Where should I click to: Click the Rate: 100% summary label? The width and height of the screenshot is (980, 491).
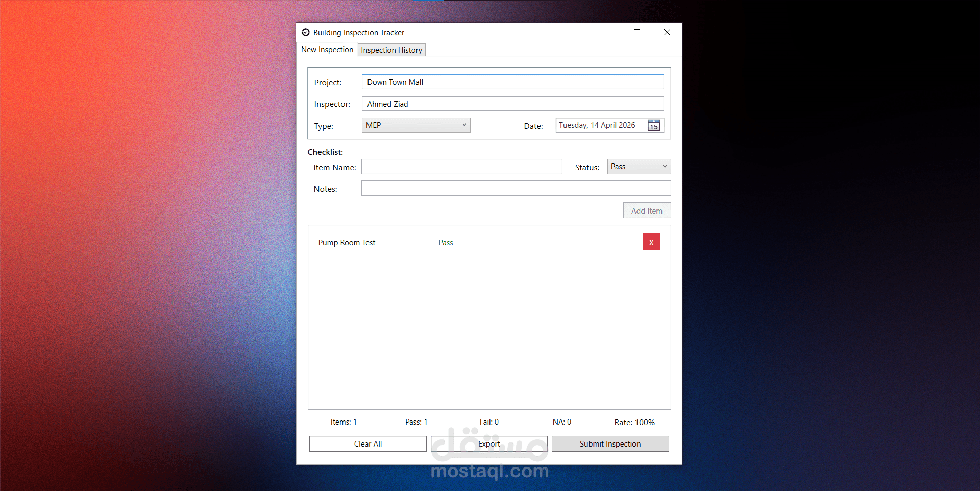pos(634,422)
